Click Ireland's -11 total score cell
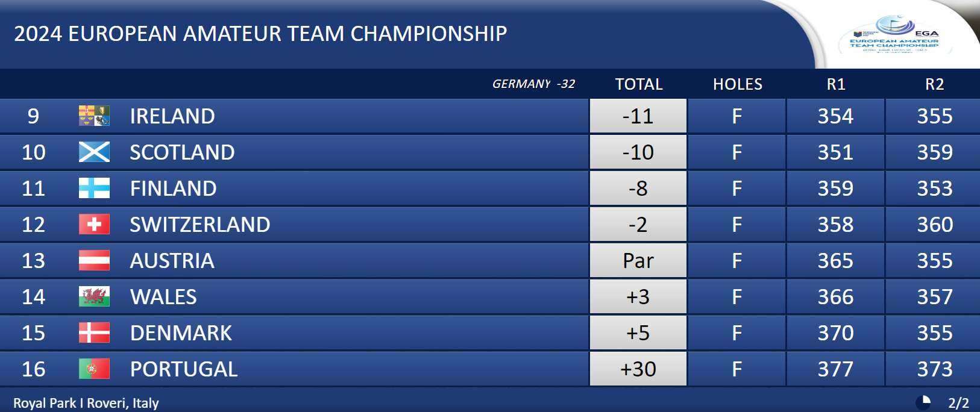Viewport: 980px width, 412px height. tap(638, 116)
